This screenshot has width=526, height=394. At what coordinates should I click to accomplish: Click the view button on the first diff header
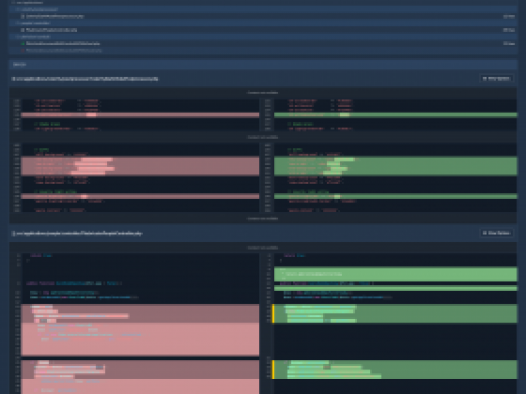pyautogui.click(x=496, y=78)
